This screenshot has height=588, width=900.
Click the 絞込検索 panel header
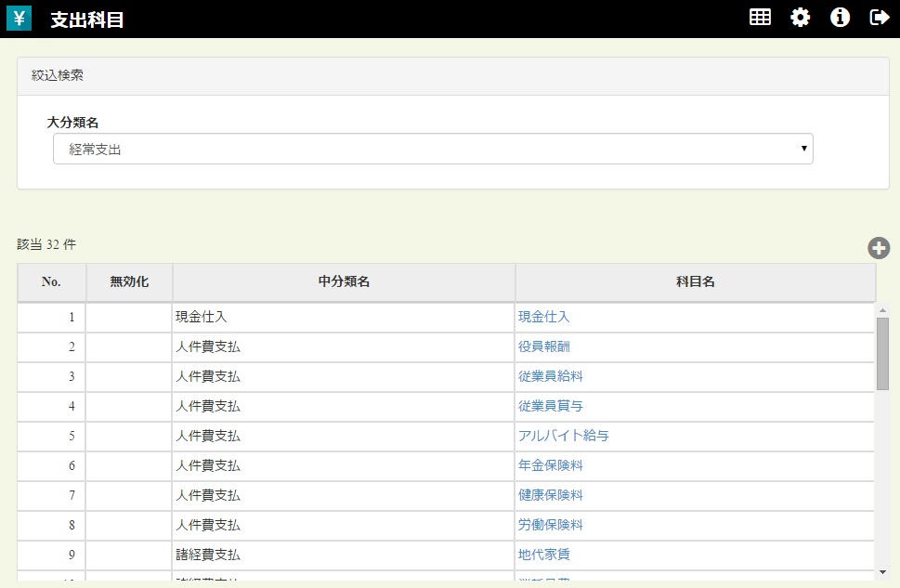coord(453,76)
